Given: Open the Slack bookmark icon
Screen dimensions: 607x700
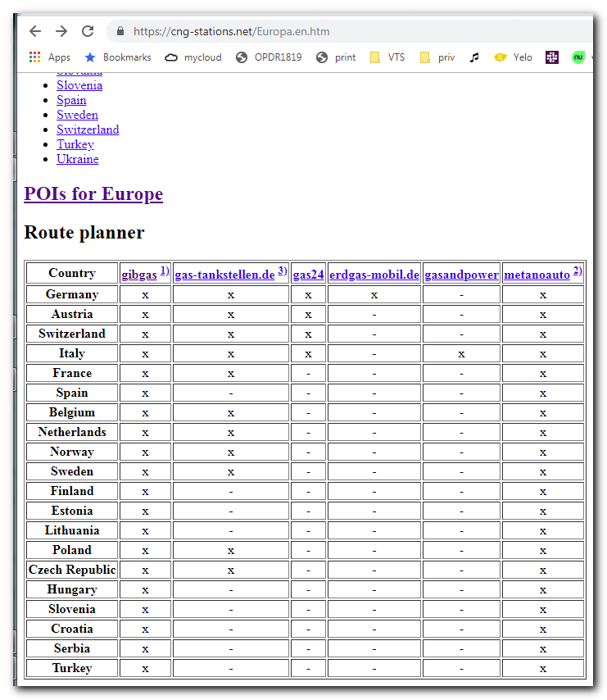Looking at the screenshot, I should (551, 57).
